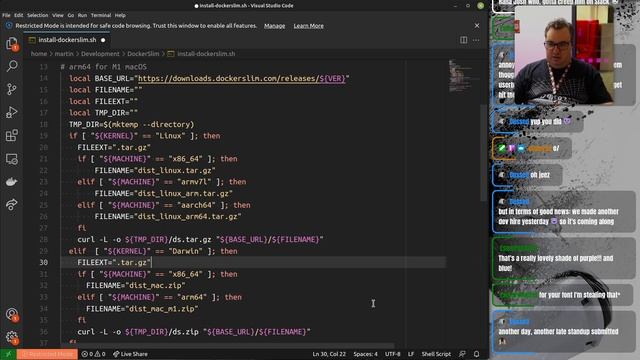The height and width of the screenshot is (360, 640).
Task: Open errors and warnings count in status bar
Action: (93, 354)
